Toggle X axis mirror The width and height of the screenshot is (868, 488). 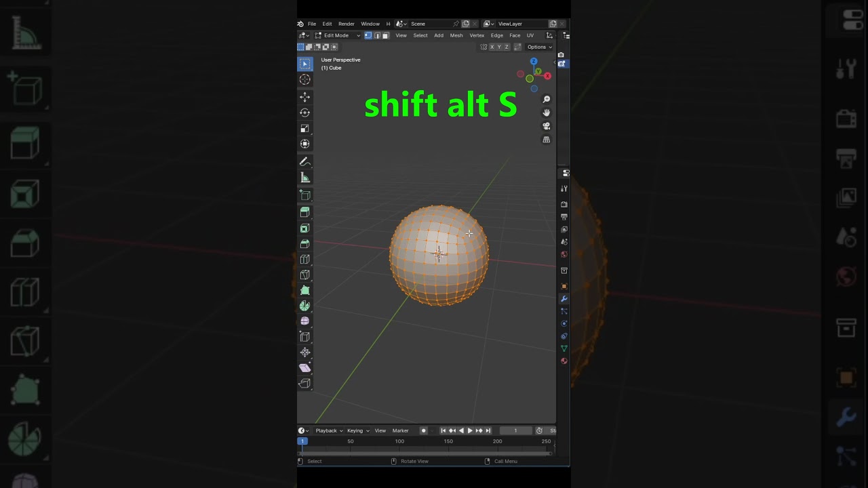tap(492, 47)
